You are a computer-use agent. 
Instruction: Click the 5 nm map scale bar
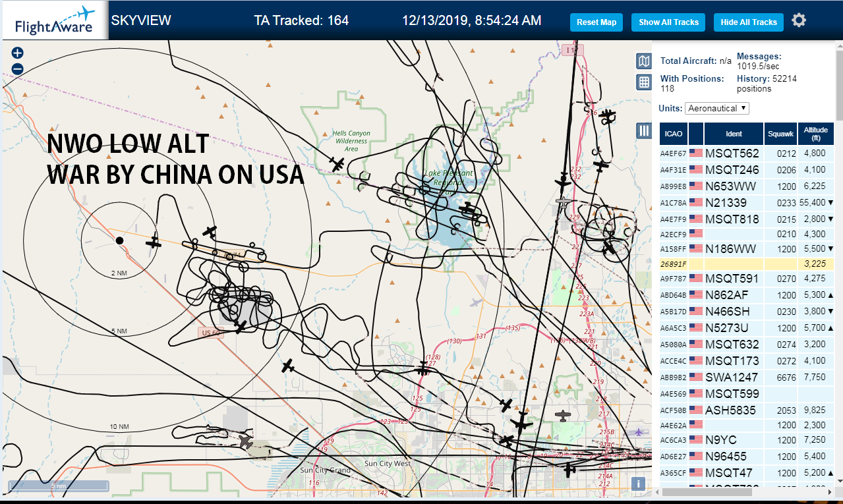[58, 486]
